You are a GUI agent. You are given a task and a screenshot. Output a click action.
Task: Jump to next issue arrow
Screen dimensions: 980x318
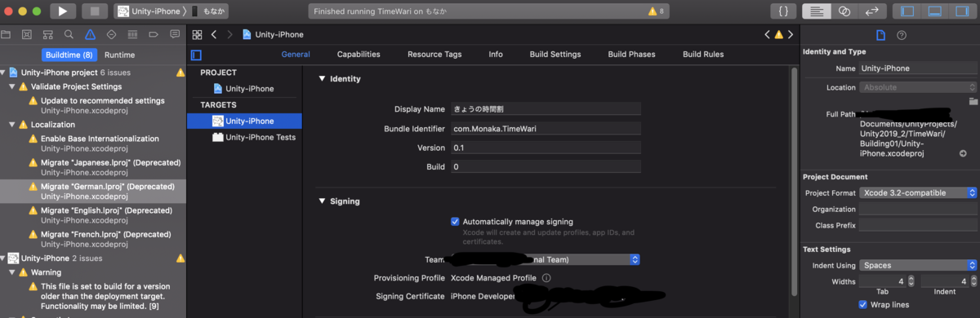click(x=791, y=34)
